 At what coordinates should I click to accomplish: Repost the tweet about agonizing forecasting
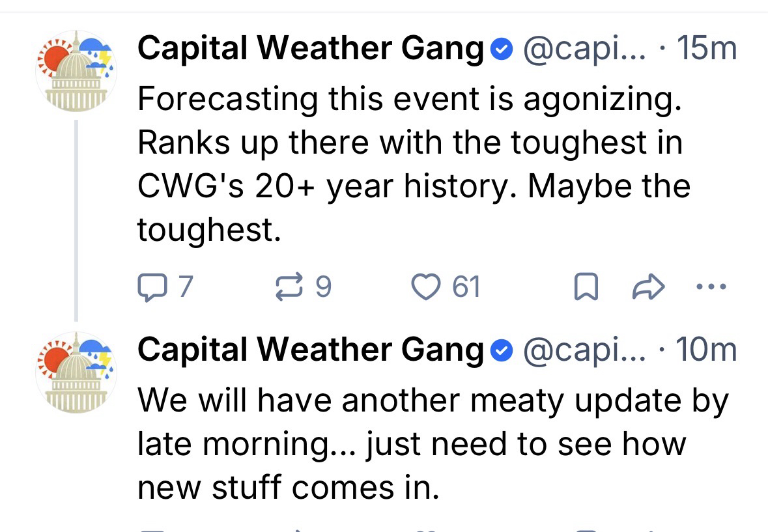290,287
